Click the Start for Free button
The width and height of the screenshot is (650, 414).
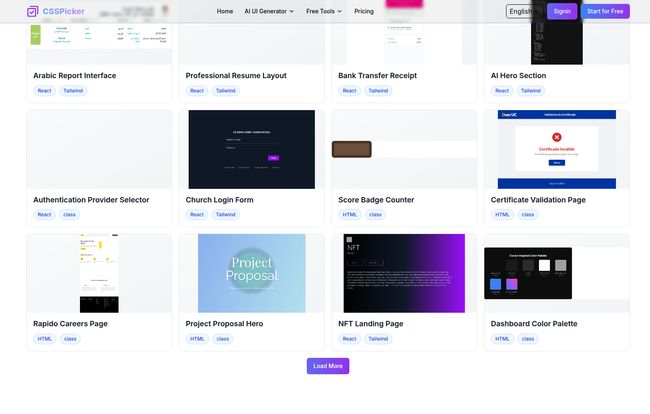605,11
